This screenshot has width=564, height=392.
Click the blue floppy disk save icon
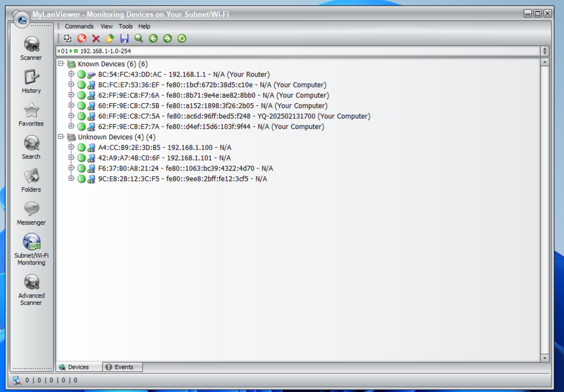tap(124, 38)
